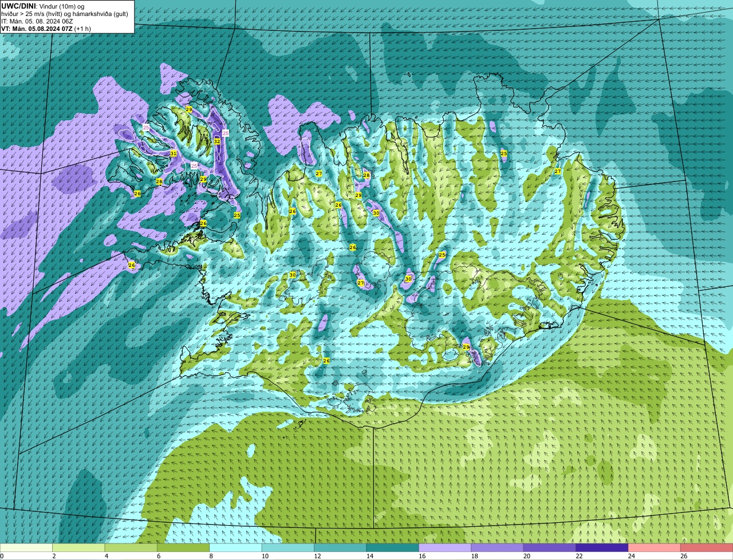Click the colour scale tick label 2

[x=54, y=556]
